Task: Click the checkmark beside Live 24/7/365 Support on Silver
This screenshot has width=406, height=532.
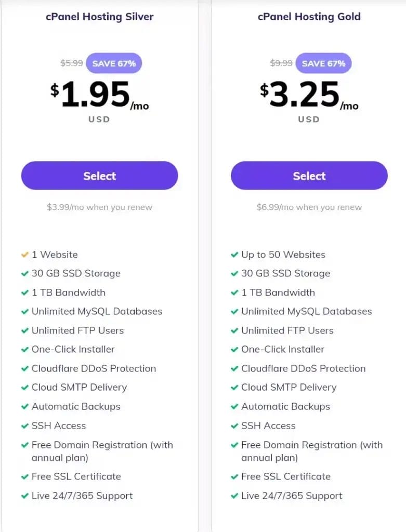Action: (x=25, y=496)
